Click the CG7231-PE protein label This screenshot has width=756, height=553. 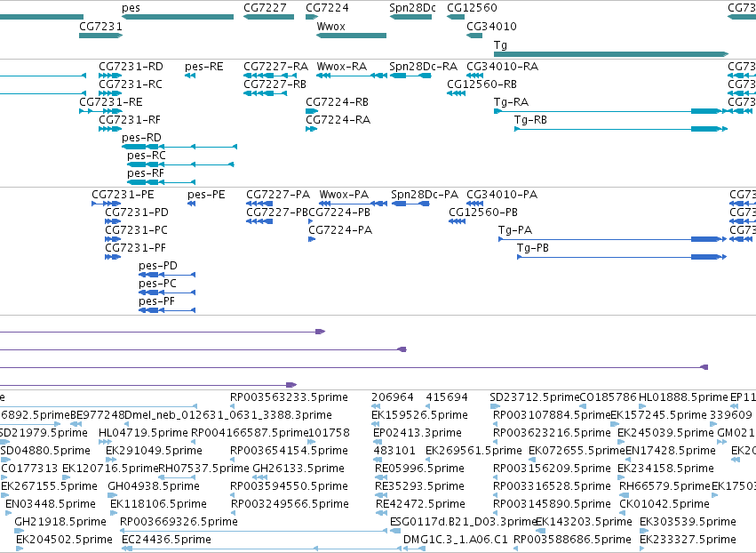click(x=123, y=195)
